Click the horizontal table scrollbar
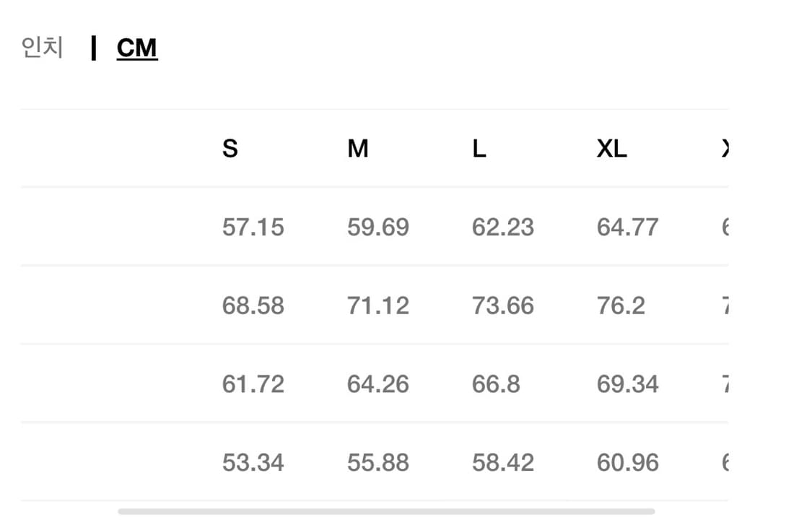 386,511
